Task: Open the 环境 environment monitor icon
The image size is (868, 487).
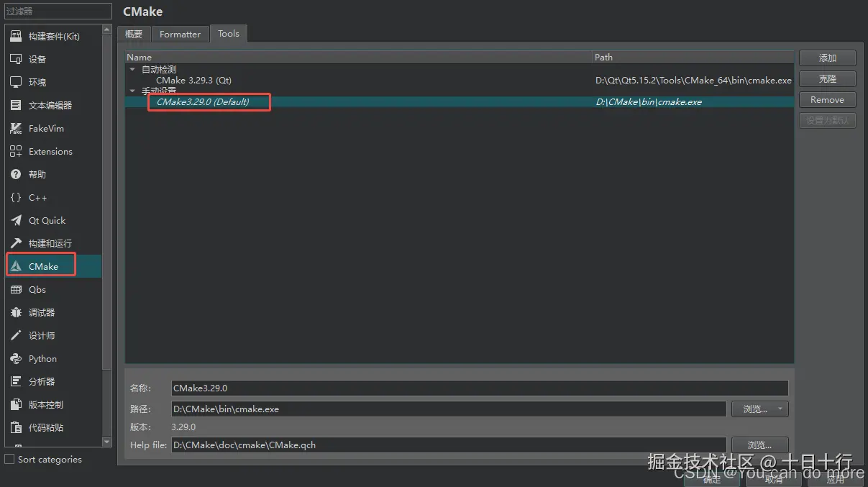Action: (16, 82)
